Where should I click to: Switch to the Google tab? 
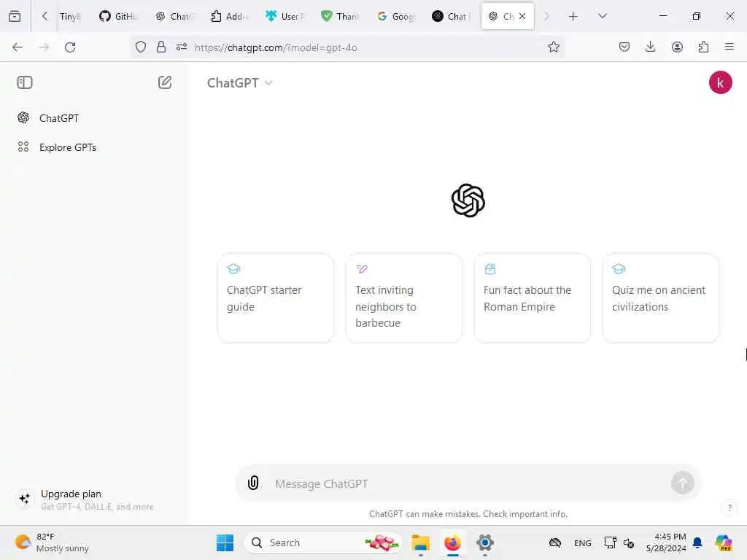click(396, 16)
